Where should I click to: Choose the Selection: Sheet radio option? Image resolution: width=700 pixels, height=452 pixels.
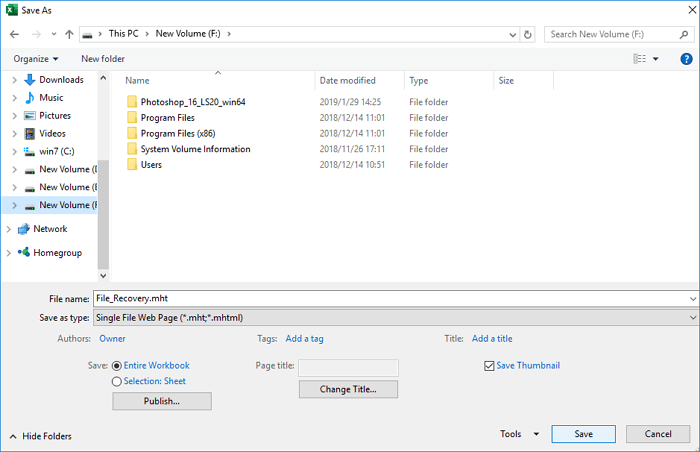coord(117,381)
